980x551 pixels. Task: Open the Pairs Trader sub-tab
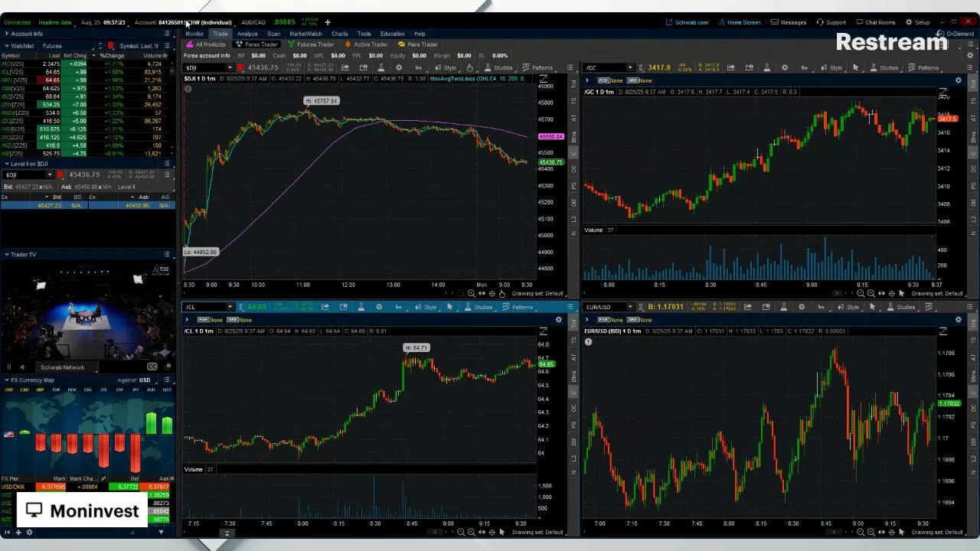[418, 44]
